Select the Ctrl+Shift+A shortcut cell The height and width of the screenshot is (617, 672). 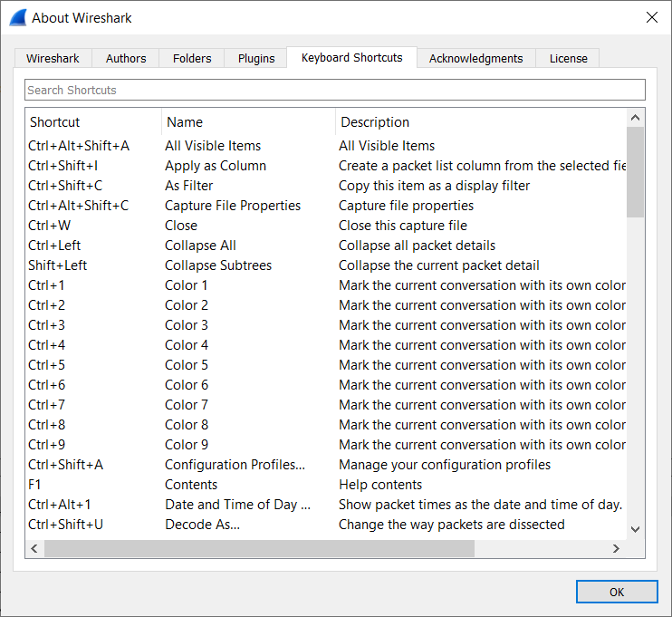click(65, 465)
